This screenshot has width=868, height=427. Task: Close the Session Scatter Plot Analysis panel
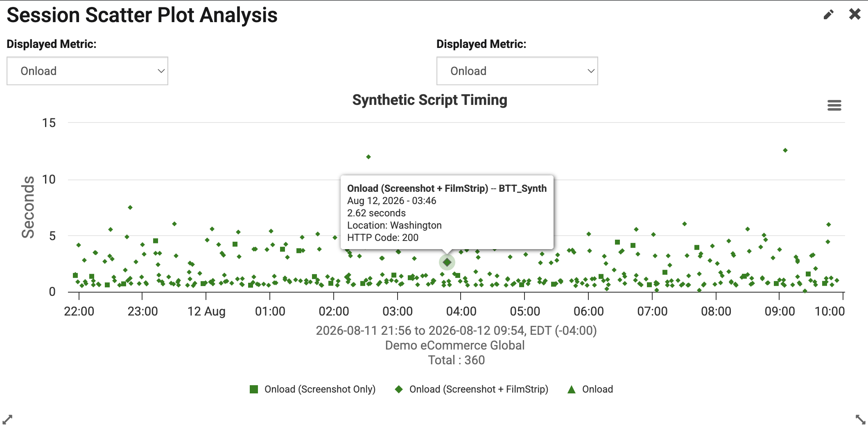(854, 14)
